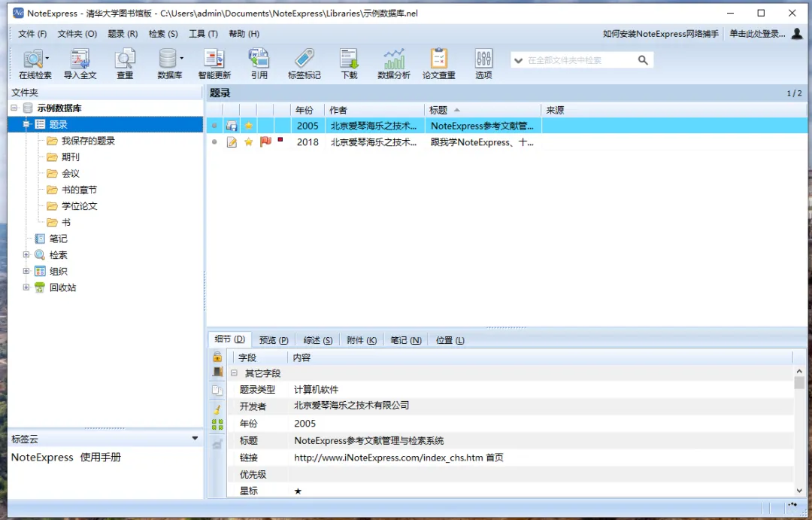Click 如何安装NoteExpress网络捕手 link
812x520 pixels.
[661, 34]
